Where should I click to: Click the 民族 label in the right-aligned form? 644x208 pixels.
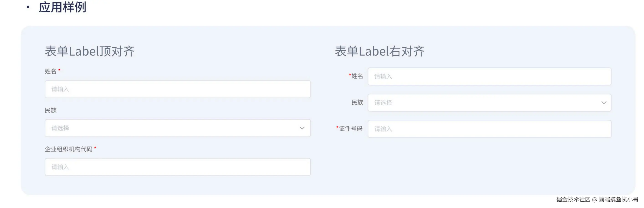[357, 102]
